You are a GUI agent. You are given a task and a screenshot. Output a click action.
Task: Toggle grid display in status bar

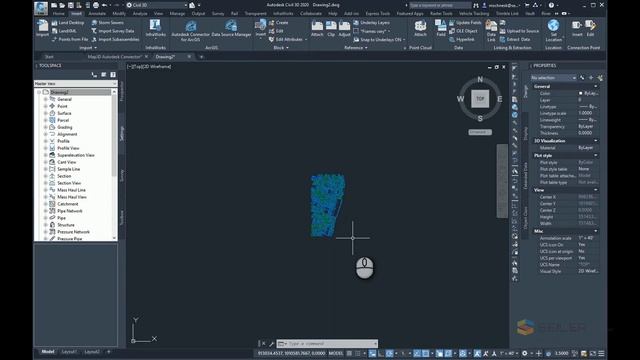[349, 353]
